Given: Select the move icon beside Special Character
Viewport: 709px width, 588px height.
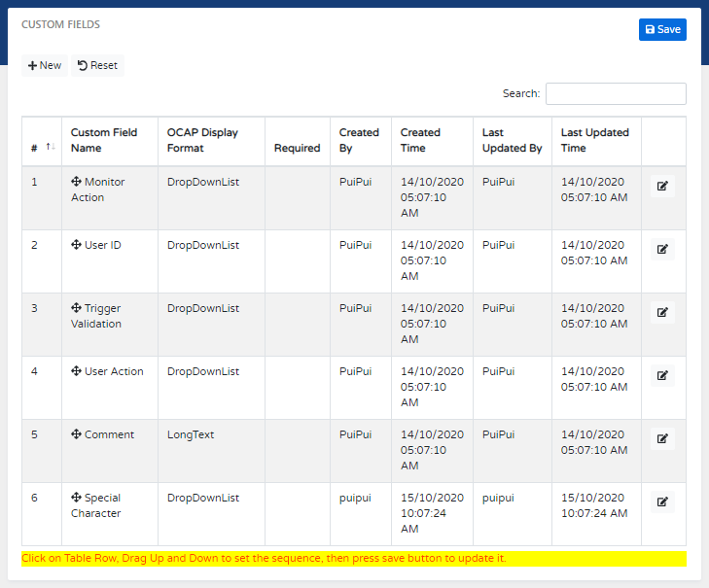Looking at the screenshot, I should pyautogui.click(x=77, y=498).
